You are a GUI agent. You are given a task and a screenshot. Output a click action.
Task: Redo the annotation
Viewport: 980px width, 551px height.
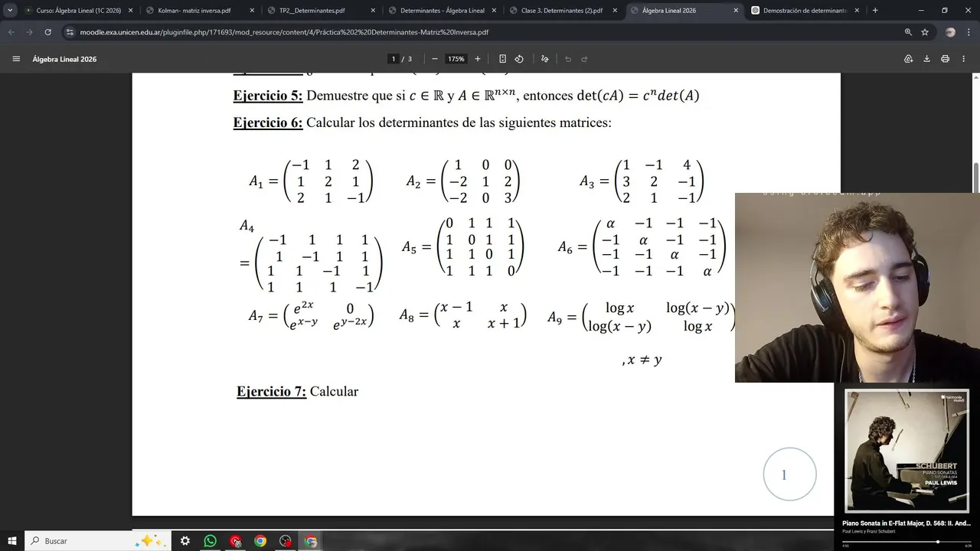pyautogui.click(x=584, y=59)
